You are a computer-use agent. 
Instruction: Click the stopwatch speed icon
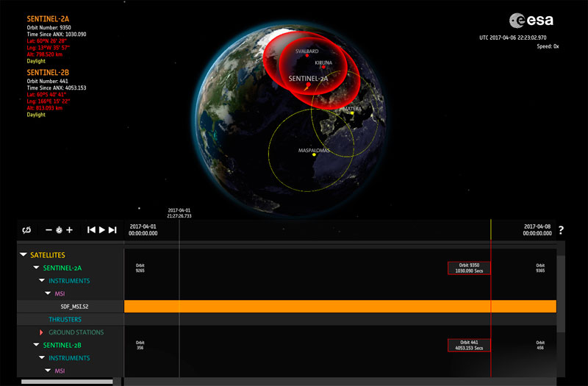click(x=60, y=230)
